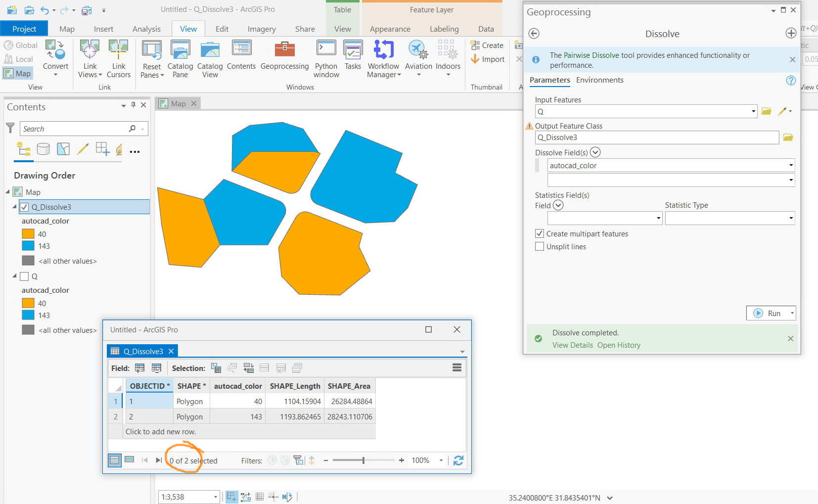
Task: Select List By Editing pencil icon
Action: tap(83, 149)
